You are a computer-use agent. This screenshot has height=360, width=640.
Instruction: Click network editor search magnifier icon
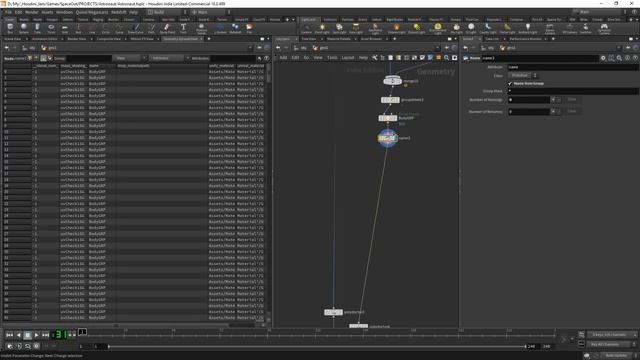447,58
